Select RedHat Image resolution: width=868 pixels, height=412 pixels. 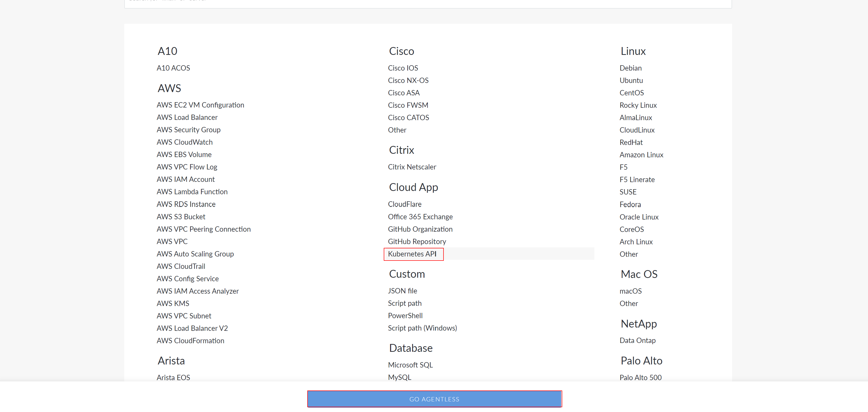(631, 142)
